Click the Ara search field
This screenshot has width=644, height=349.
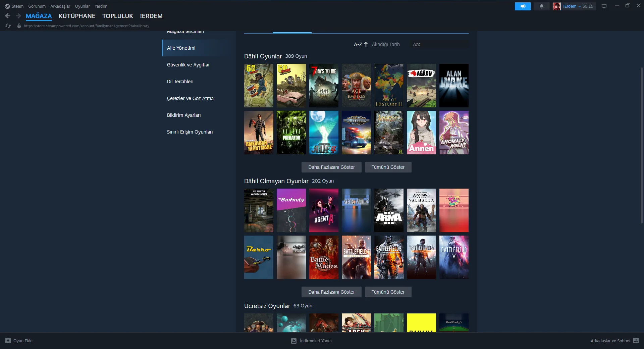pyautogui.click(x=439, y=44)
